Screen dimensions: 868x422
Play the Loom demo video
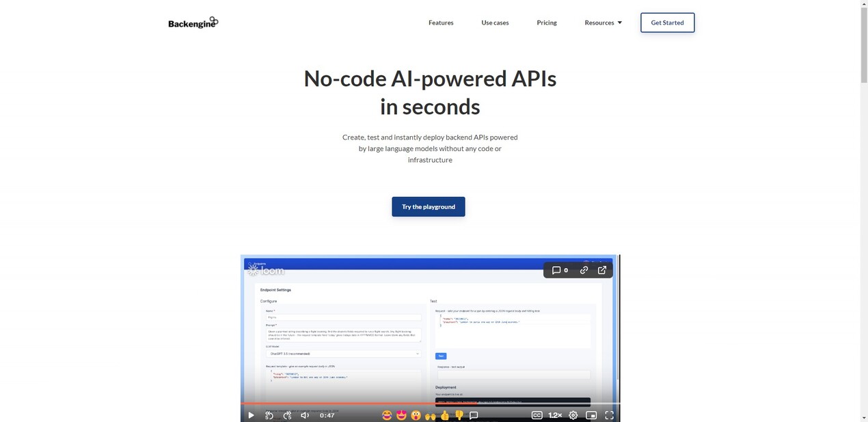(251, 415)
